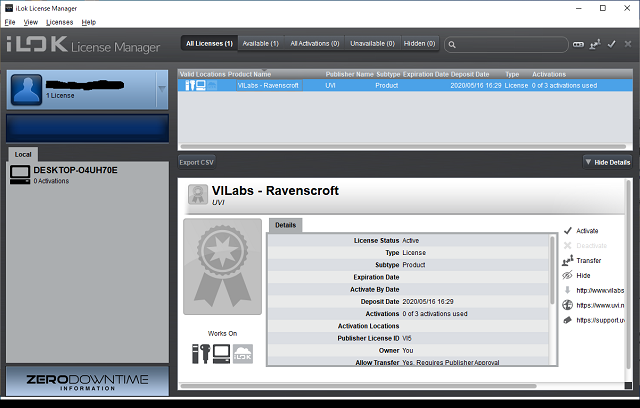Click the Transfer icon in details panel
Image resolution: width=640 pixels, height=408 pixels.
pyautogui.click(x=567, y=260)
